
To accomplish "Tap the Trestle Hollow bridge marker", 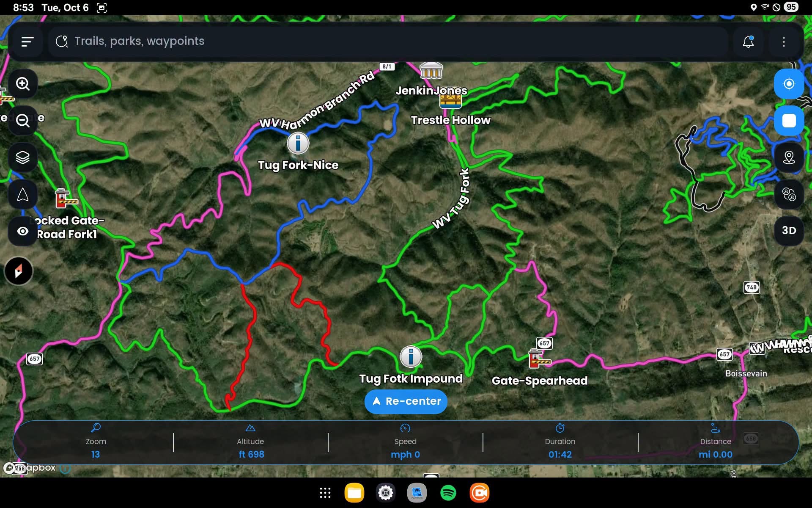I will click(450, 101).
